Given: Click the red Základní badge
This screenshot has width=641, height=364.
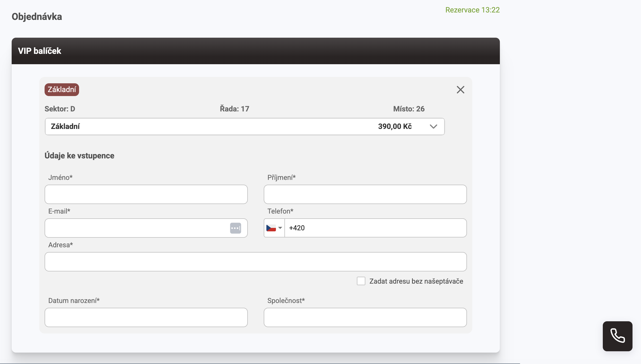Looking at the screenshot, I should (62, 90).
